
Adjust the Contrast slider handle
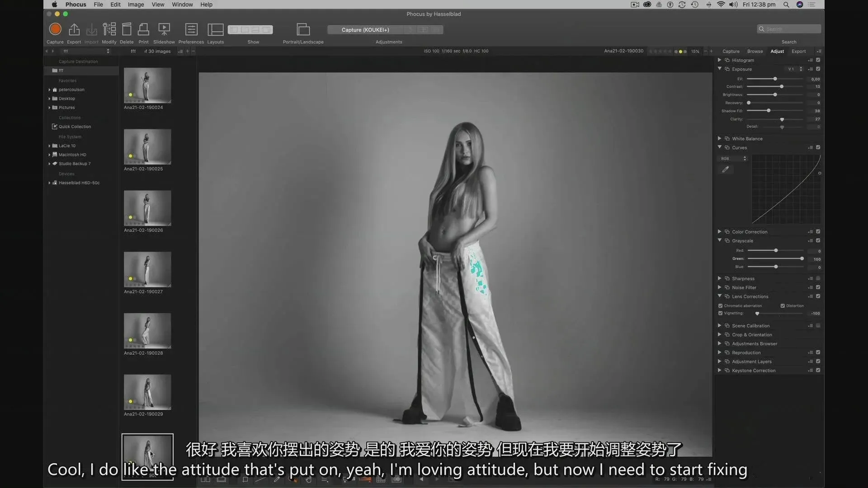tap(782, 86)
